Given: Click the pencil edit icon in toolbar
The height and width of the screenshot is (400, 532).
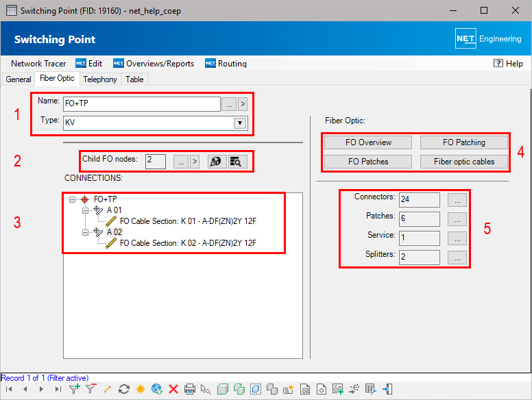Looking at the screenshot, I should point(107,389).
